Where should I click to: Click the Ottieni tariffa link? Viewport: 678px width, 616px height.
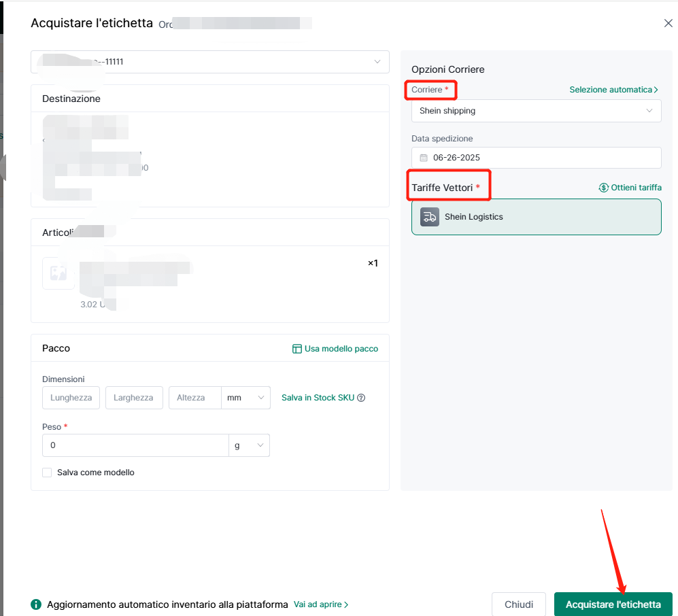coord(636,188)
